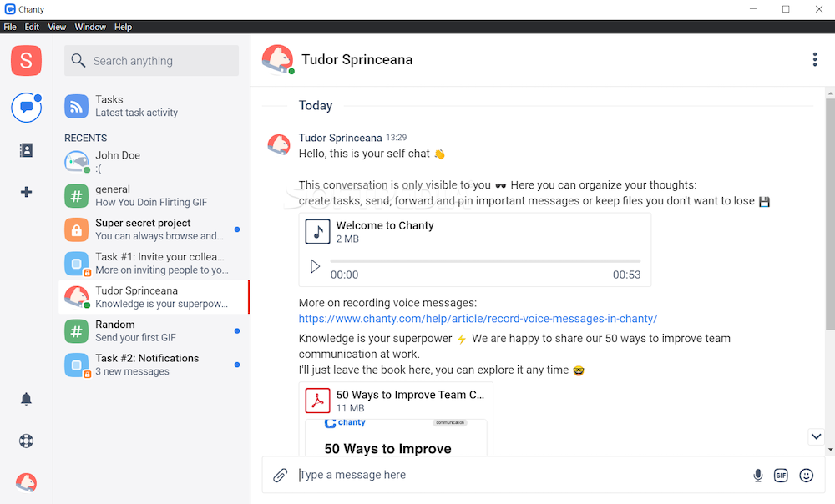Open the red S team space icon
This screenshot has width=835, height=504.
coord(26,61)
